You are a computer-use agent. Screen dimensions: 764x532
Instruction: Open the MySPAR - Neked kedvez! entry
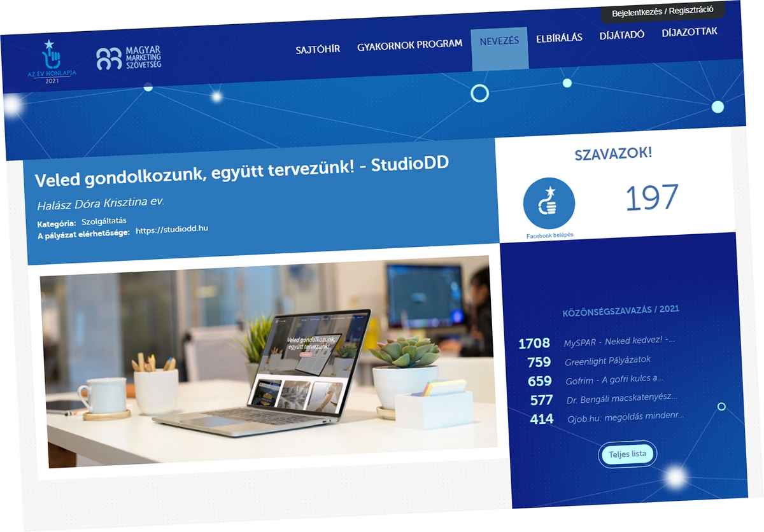click(x=619, y=341)
